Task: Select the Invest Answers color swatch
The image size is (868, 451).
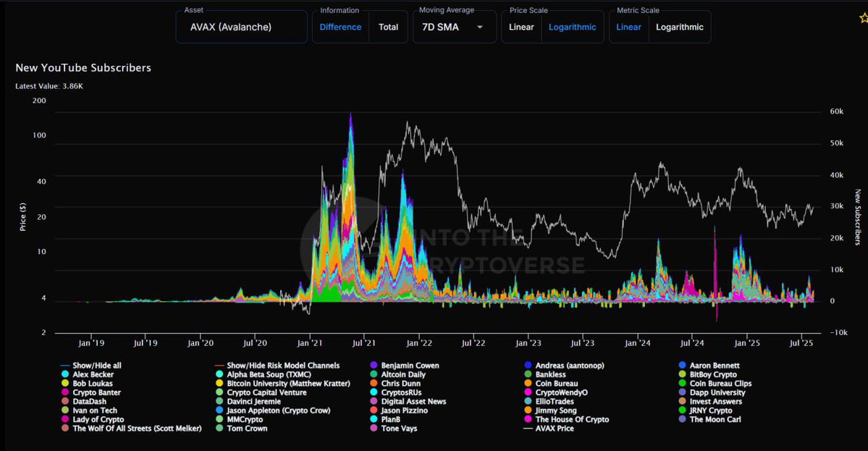Action: pyautogui.click(x=683, y=401)
